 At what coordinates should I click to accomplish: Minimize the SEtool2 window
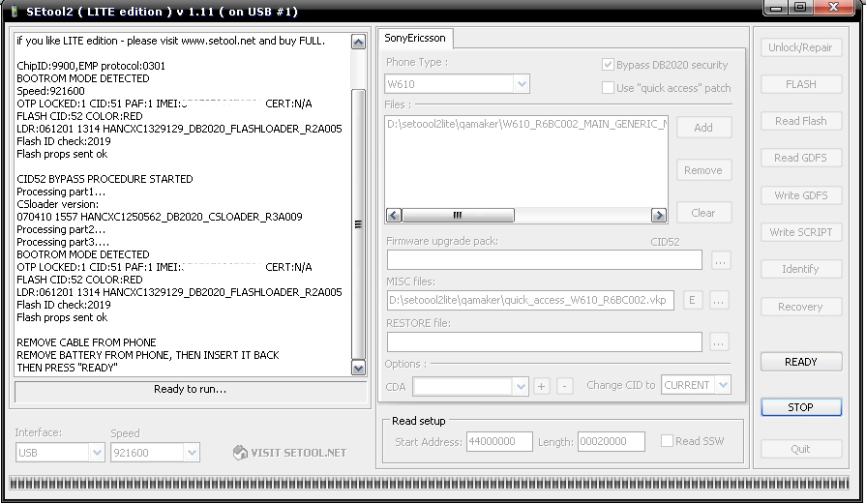click(x=777, y=8)
